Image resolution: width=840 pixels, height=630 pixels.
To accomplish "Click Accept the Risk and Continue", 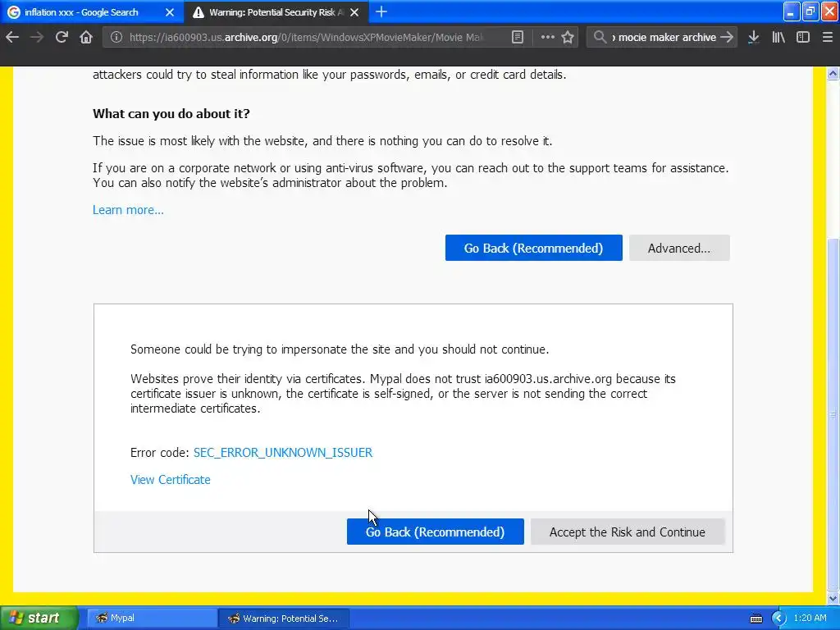I will [x=628, y=532].
